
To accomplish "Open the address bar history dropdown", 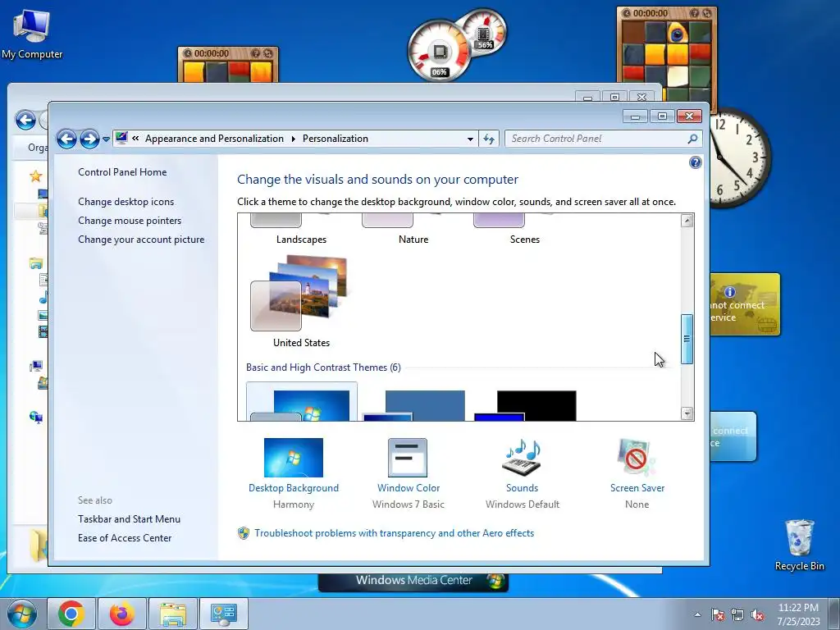I will [x=470, y=139].
